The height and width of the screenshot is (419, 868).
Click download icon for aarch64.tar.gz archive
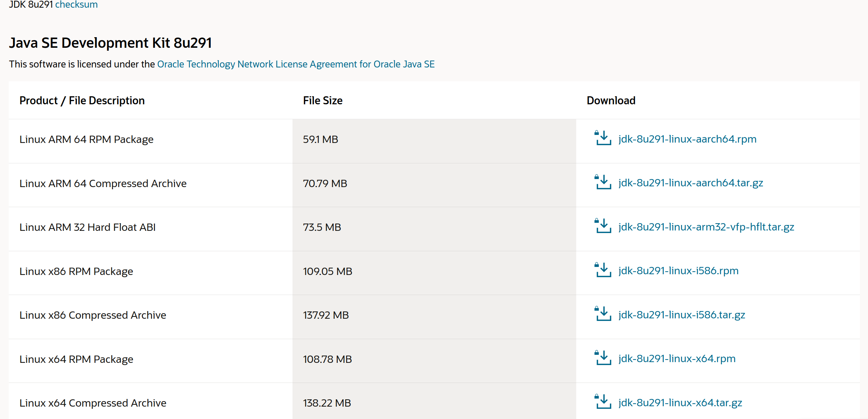click(603, 182)
